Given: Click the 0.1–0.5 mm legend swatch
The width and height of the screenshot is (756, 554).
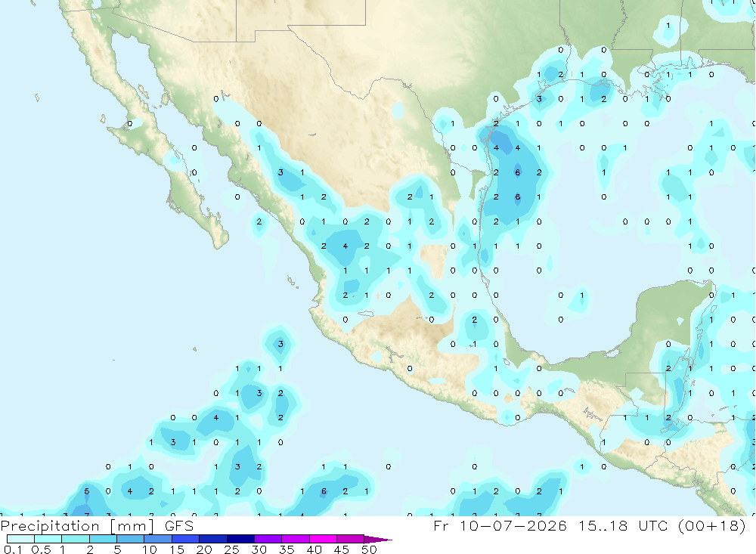Looking at the screenshot, I should (20, 539).
